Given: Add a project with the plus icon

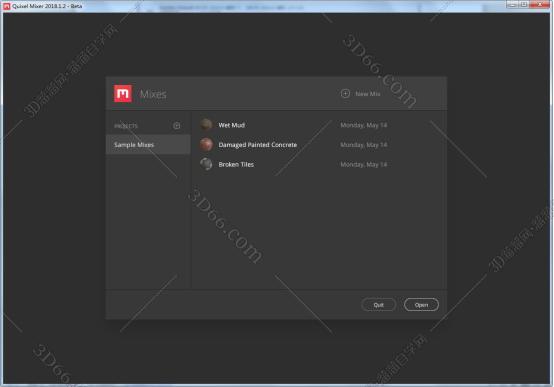Looking at the screenshot, I should [x=177, y=126].
